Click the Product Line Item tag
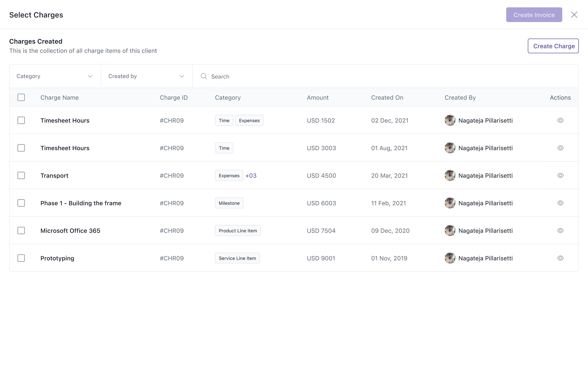Viewport: 588px width, 382px height. point(238,230)
